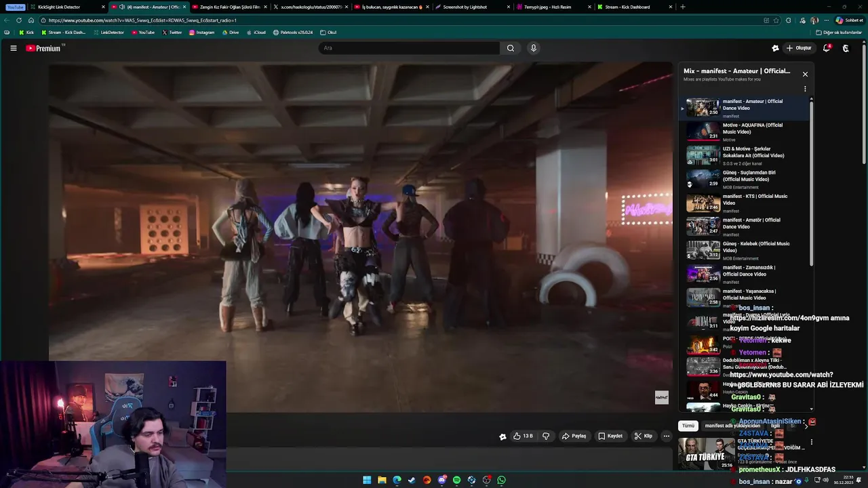
Task: Close the Mix playlist panel
Action: (805, 74)
